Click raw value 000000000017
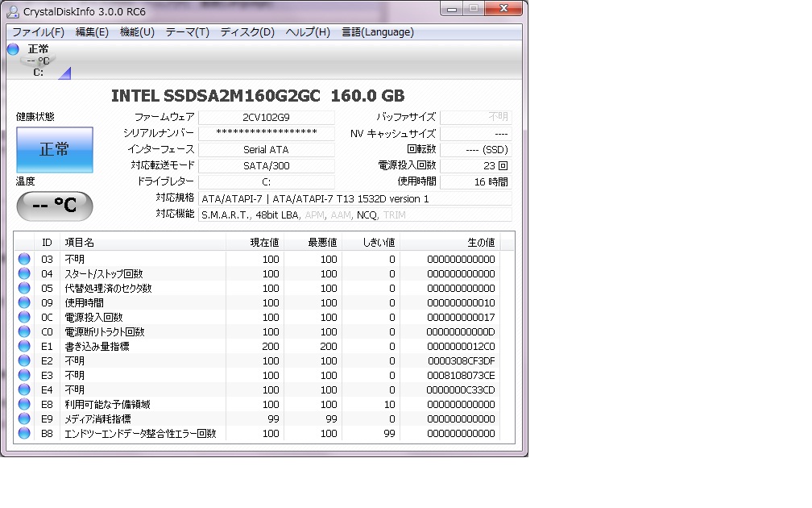812x508 pixels. tap(461, 317)
